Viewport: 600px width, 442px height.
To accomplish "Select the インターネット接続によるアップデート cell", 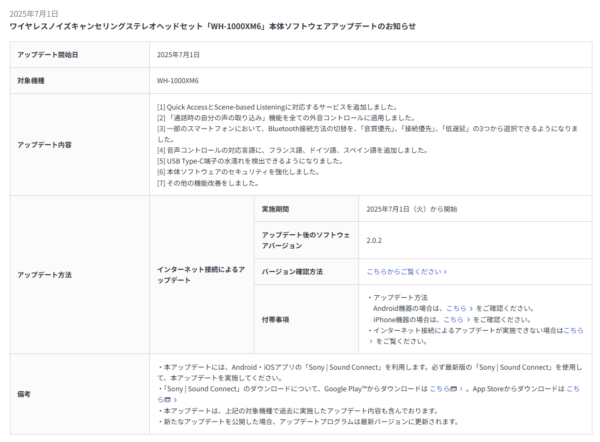I will pos(202,275).
